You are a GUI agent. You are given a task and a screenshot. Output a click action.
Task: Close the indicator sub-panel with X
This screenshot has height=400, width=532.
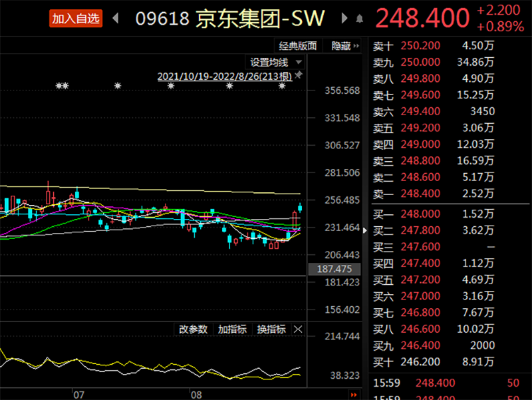point(298,329)
